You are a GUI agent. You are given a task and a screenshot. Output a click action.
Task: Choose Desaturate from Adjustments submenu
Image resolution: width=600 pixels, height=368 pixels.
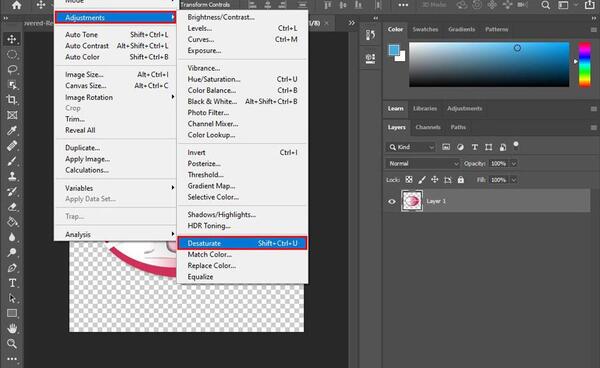tap(242, 243)
